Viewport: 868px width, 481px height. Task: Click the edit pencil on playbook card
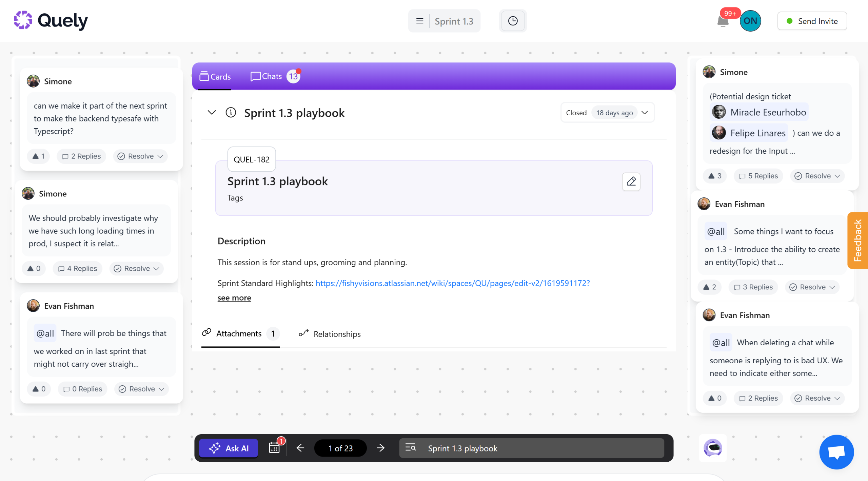click(631, 181)
